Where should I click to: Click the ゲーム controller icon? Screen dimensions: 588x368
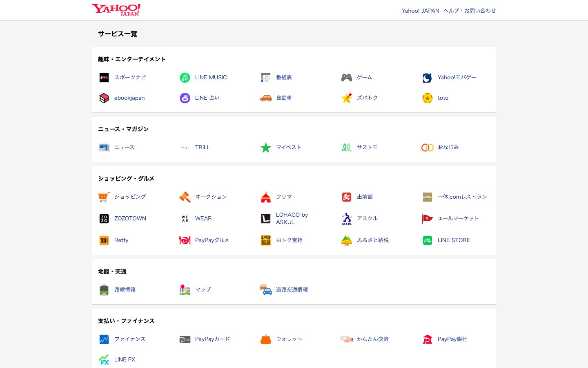[x=347, y=78]
